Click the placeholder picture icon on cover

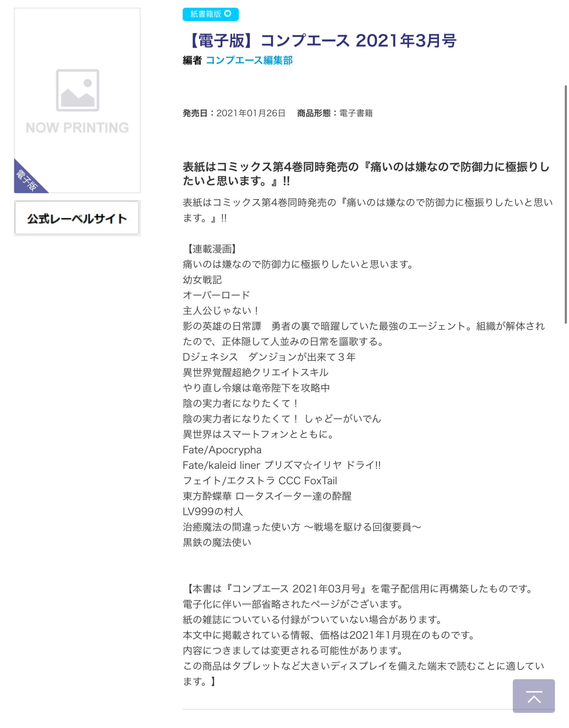(x=78, y=90)
